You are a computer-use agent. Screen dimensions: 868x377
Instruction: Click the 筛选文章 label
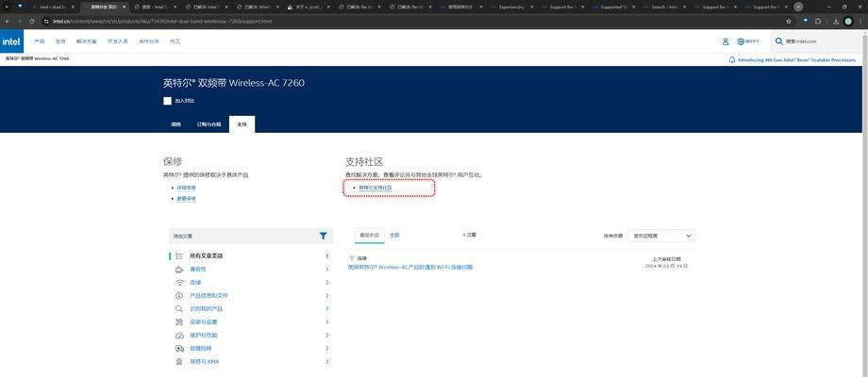[x=183, y=236]
